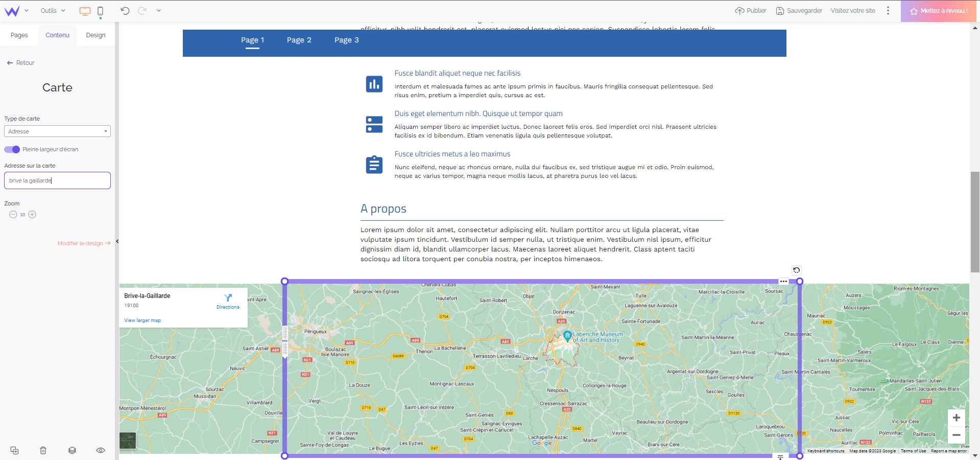This screenshot has width=980, height=460.
Task: Click Modifier le design link
Action: click(84, 243)
